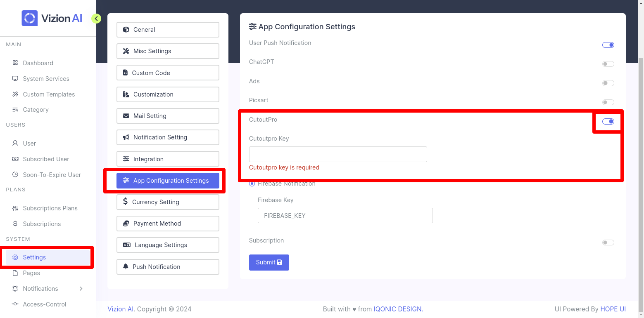
Task: Click the Cutoutpro Key input field
Action: pos(338,154)
